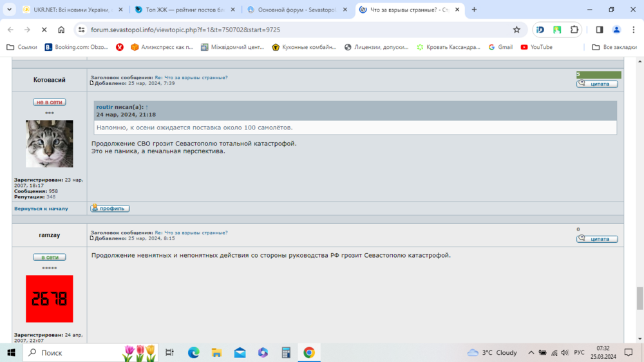Go back to previous page

tap(11, 30)
